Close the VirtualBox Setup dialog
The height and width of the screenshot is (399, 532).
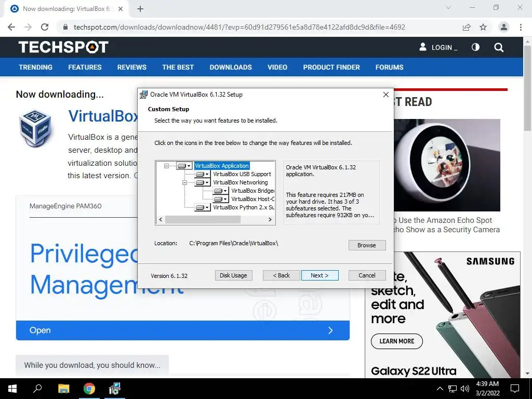386,95
